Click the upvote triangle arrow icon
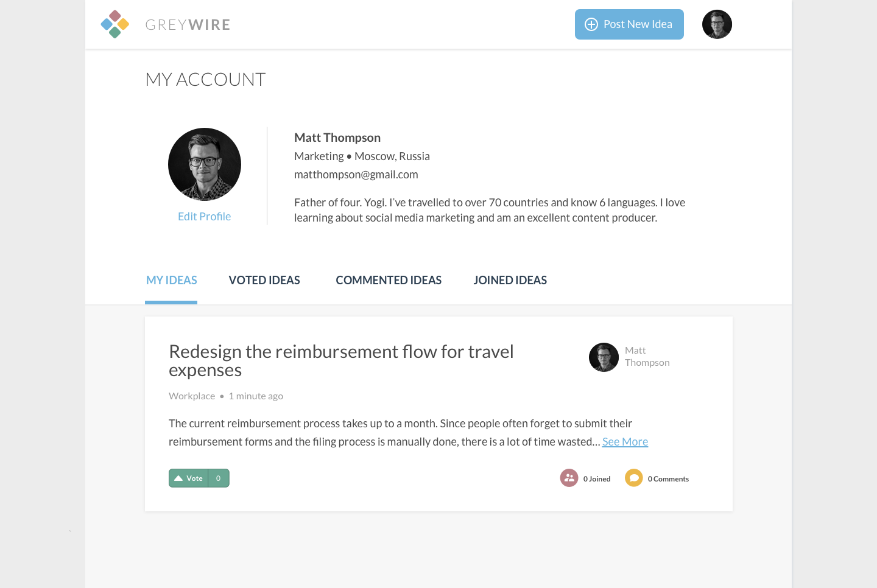The image size is (877, 588). click(178, 478)
